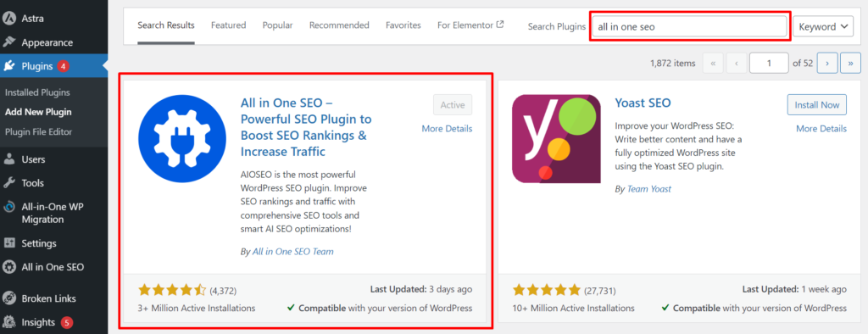
Task: Click Last Updated: 3 days ago text
Action: pos(420,289)
